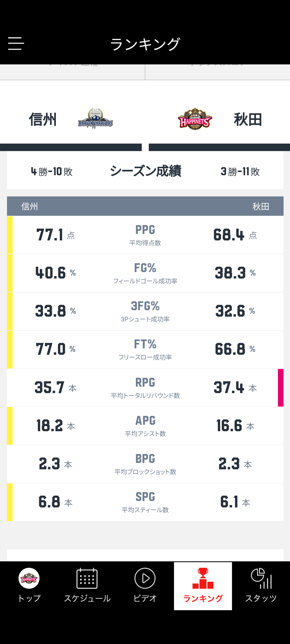Select the 信州 team name
290x644 pixels.
[x=43, y=119]
